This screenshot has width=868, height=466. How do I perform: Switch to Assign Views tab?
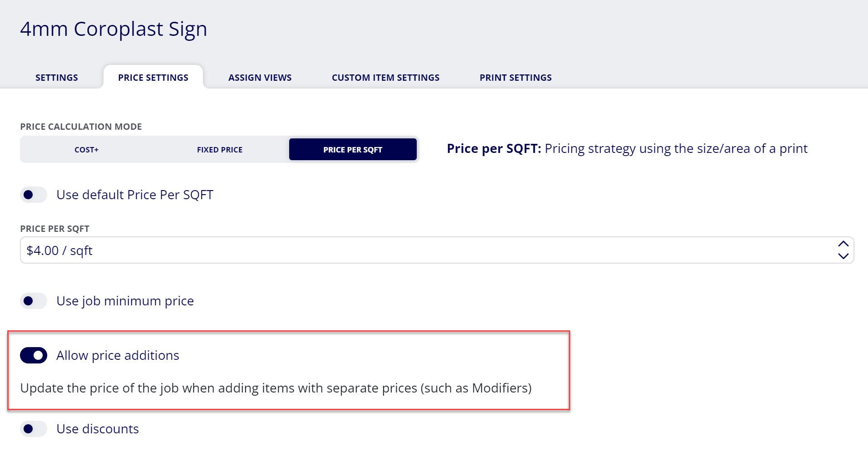[x=260, y=78]
